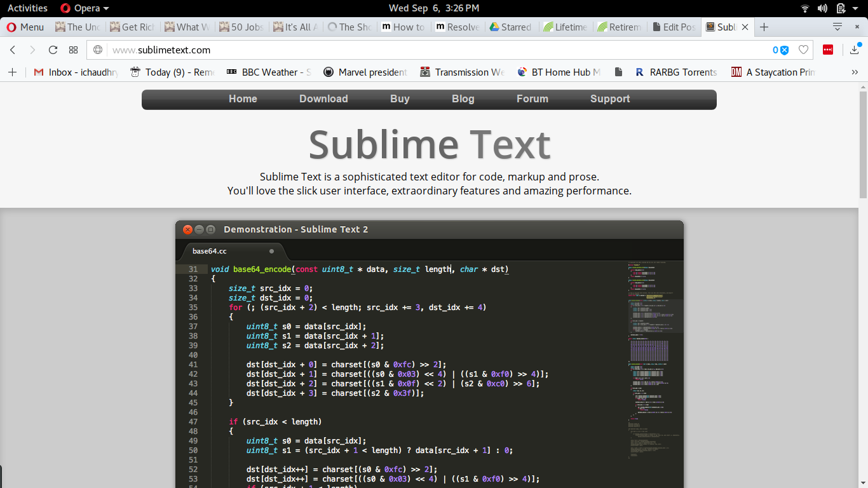Switch to the "Resolve" tab
Image resolution: width=868 pixels, height=488 pixels.
(458, 27)
